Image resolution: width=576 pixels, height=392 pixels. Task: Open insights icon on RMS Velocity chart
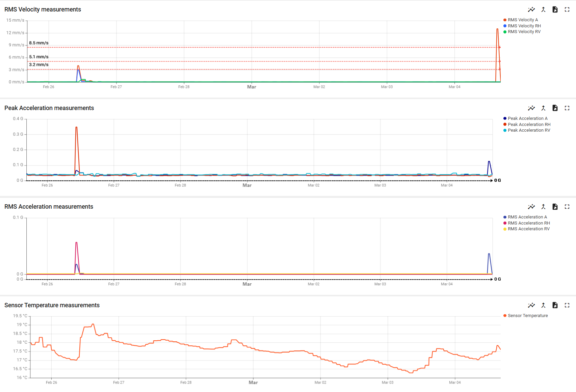[x=531, y=9]
